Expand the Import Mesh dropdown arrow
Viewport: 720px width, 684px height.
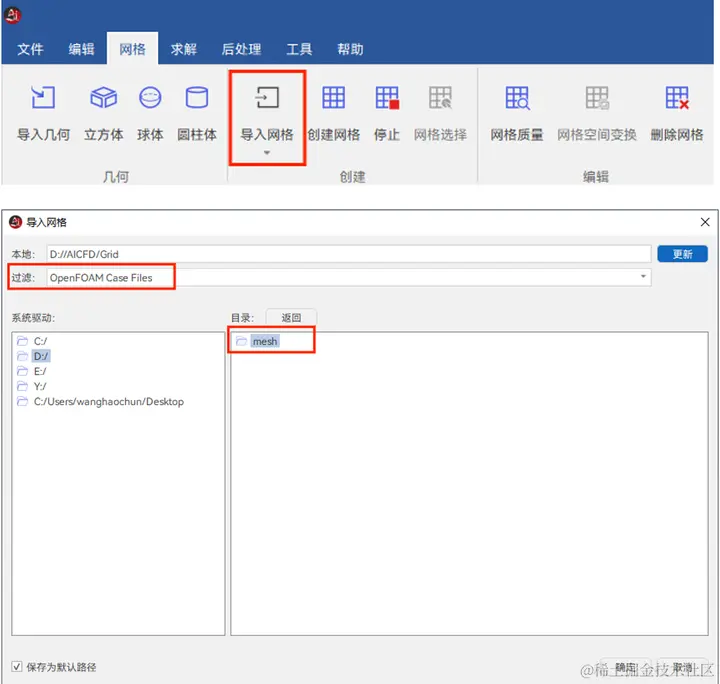267,153
